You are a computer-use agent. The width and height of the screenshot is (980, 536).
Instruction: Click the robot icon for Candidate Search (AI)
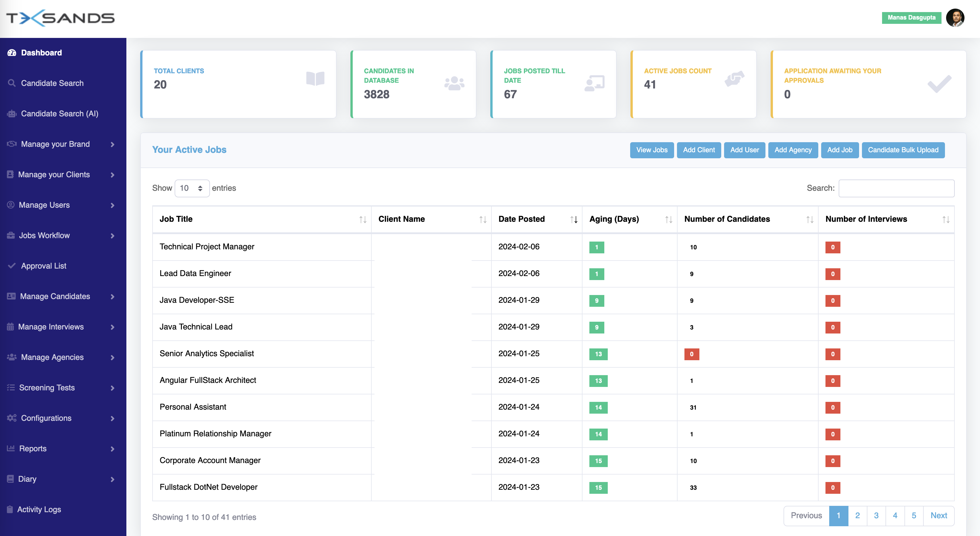12,114
